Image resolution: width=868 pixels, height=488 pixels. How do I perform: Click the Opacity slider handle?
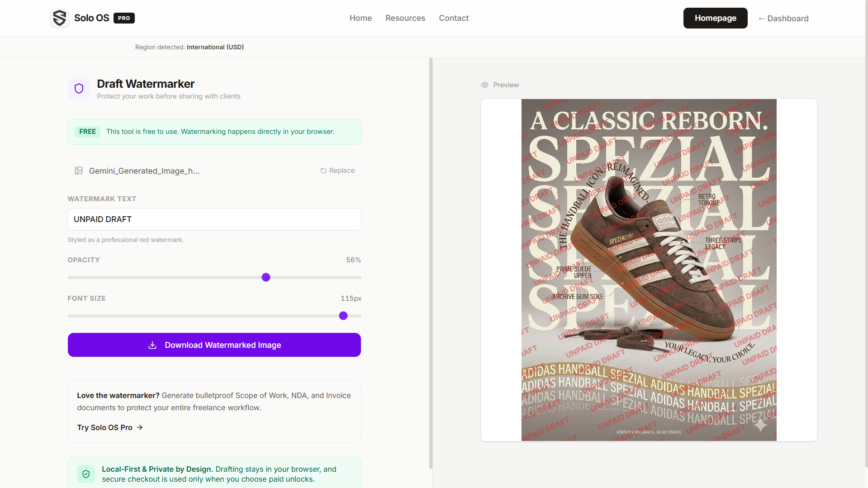click(x=266, y=277)
